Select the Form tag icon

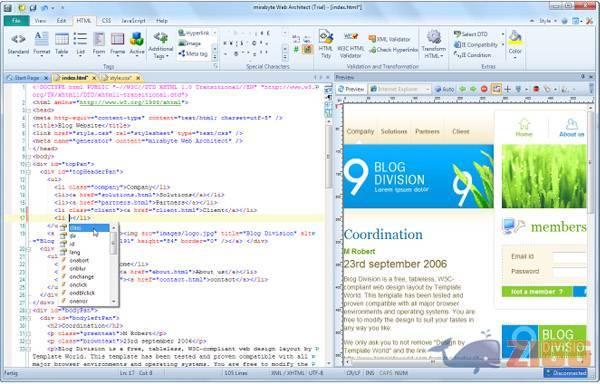(99, 44)
